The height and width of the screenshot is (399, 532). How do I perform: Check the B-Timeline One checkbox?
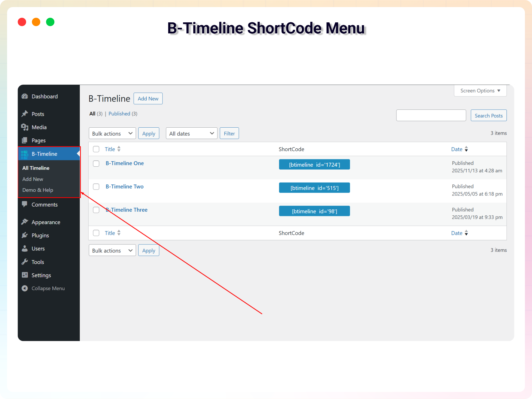(x=96, y=164)
